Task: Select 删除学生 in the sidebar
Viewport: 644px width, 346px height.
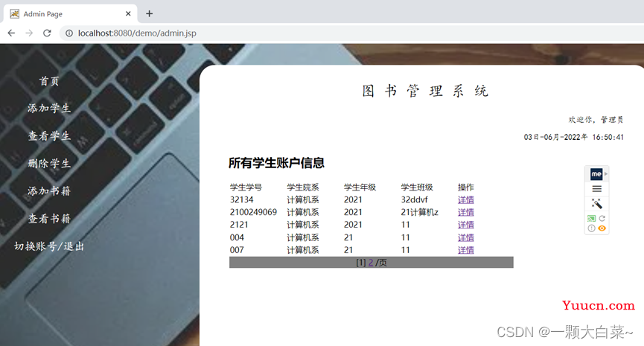Action: tap(49, 164)
